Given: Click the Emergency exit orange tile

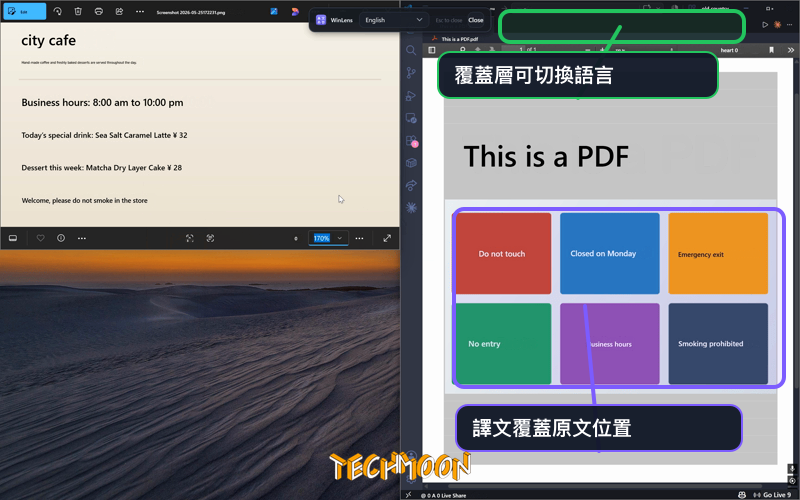Looking at the screenshot, I should (718, 254).
